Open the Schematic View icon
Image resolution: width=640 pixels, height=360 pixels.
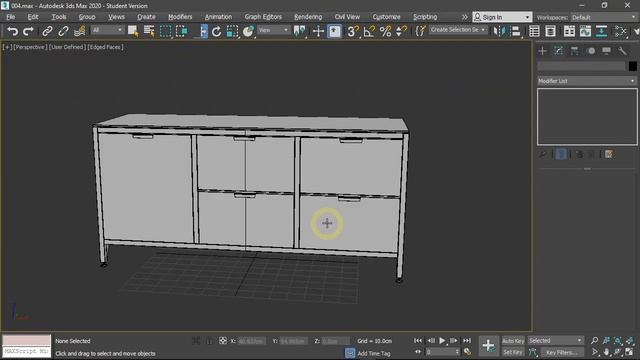pyautogui.click(x=601, y=31)
